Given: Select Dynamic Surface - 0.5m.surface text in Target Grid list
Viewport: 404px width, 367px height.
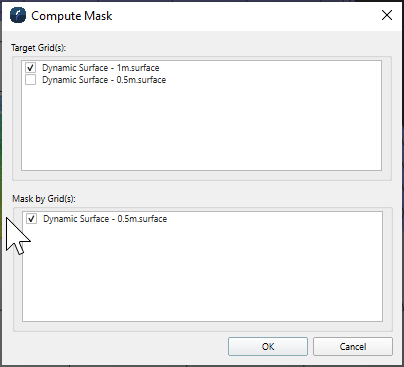Looking at the screenshot, I should [104, 80].
